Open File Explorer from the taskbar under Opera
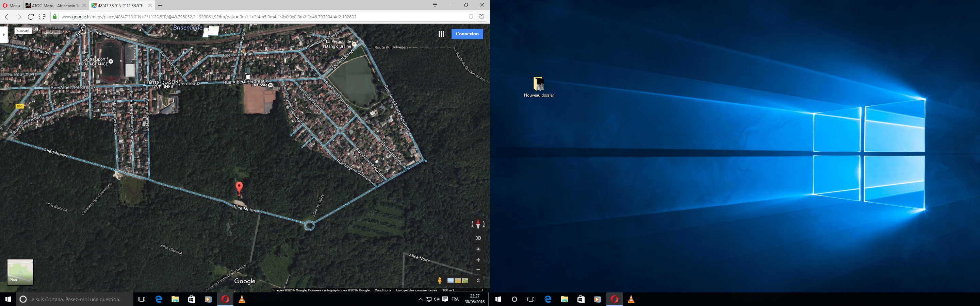The image size is (980, 306). [x=175, y=299]
